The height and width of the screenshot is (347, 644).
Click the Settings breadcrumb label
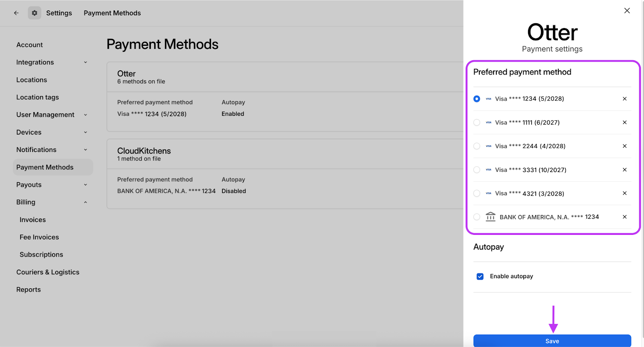click(x=59, y=13)
